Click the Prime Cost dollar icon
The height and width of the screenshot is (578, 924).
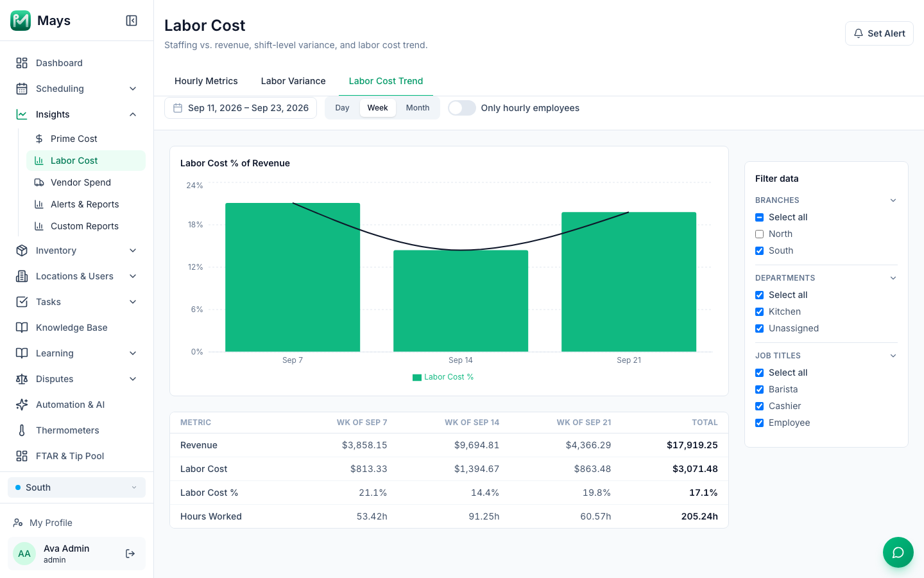coord(39,139)
